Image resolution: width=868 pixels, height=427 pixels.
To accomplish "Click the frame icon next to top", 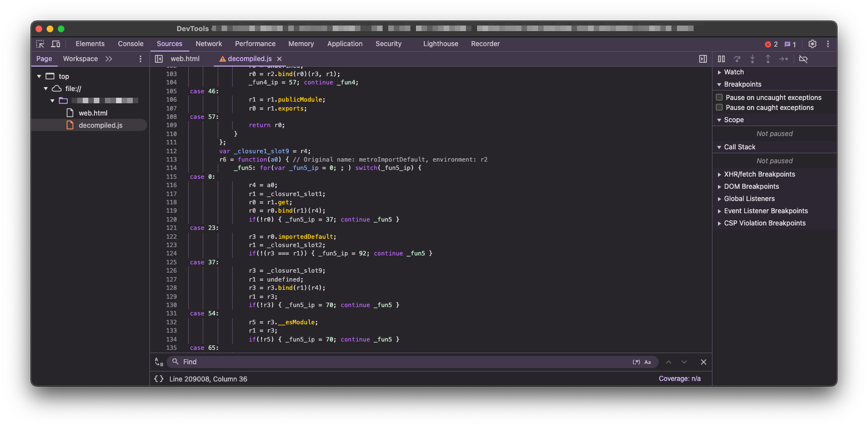I will [x=50, y=77].
